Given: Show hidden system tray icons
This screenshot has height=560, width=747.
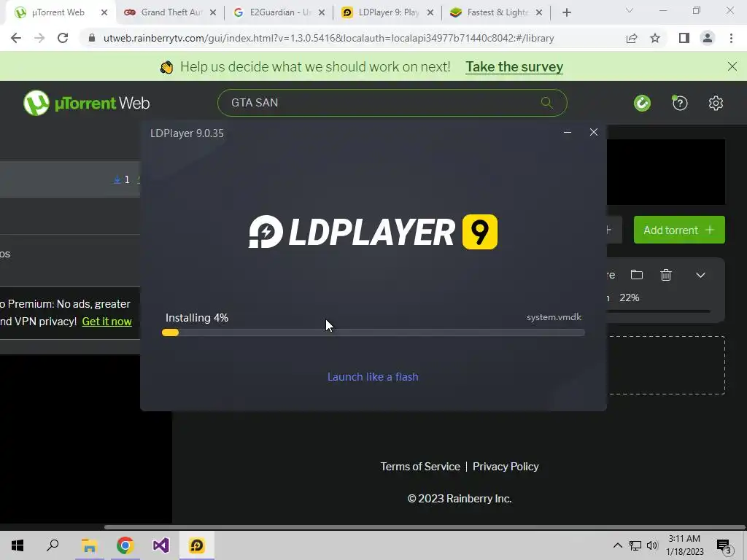Looking at the screenshot, I should point(617,545).
